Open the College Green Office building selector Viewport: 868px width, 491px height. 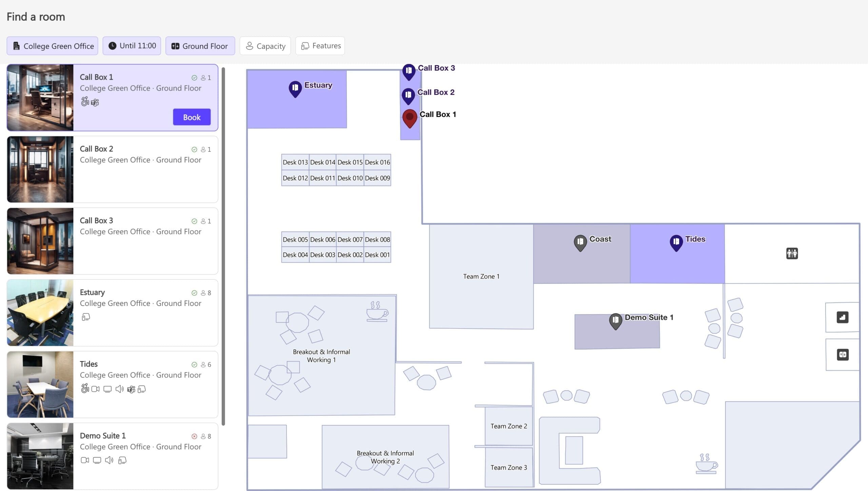pyautogui.click(x=52, y=46)
